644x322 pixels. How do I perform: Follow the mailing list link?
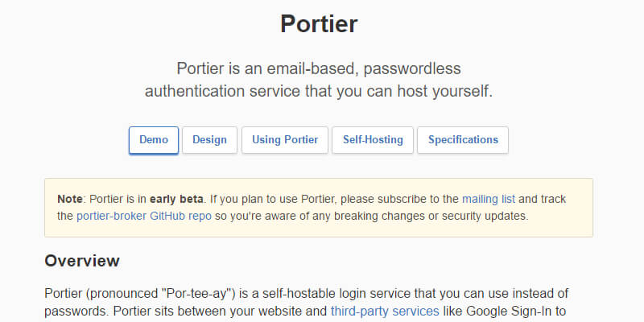489,198
